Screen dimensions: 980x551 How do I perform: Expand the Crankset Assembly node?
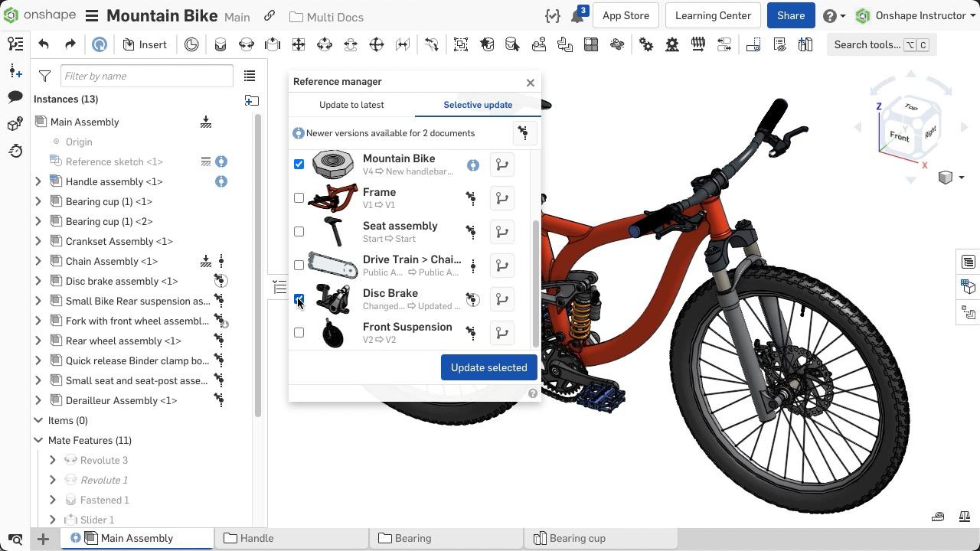(x=38, y=241)
